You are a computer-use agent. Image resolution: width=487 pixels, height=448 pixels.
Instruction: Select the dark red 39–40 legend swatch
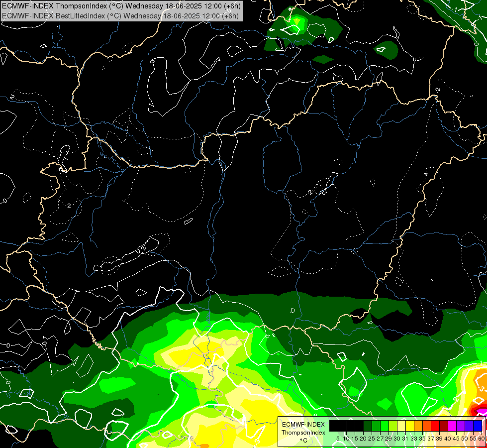coord(444,426)
